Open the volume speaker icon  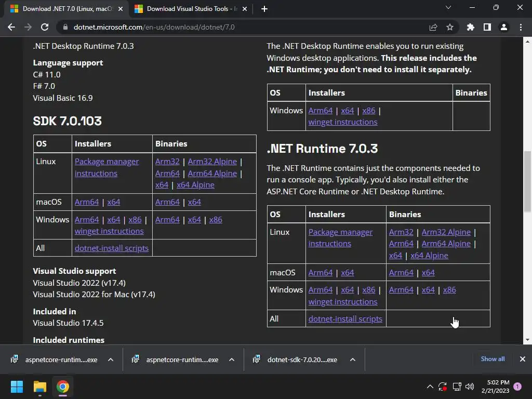(470, 387)
